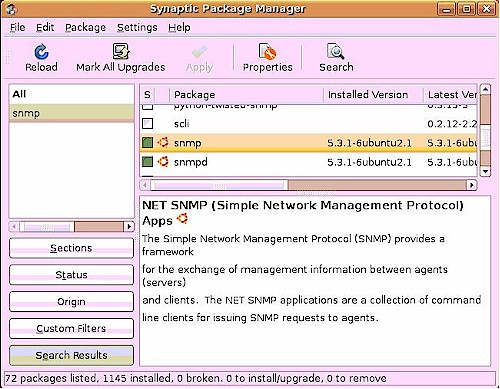Minimize the Synaptic window

[446, 9]
